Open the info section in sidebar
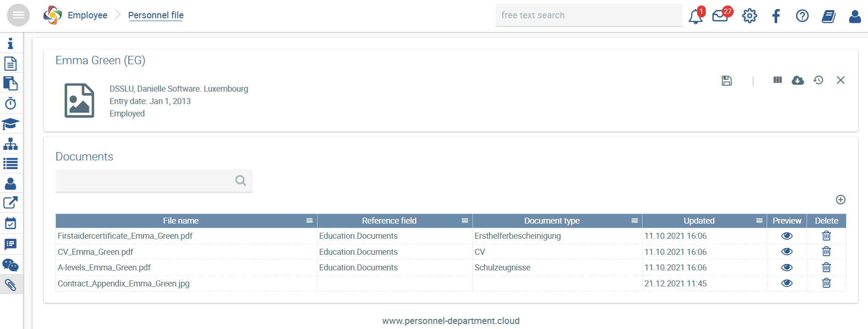Image resolution: width=868 pixels, height=329 pixels. 11,44
